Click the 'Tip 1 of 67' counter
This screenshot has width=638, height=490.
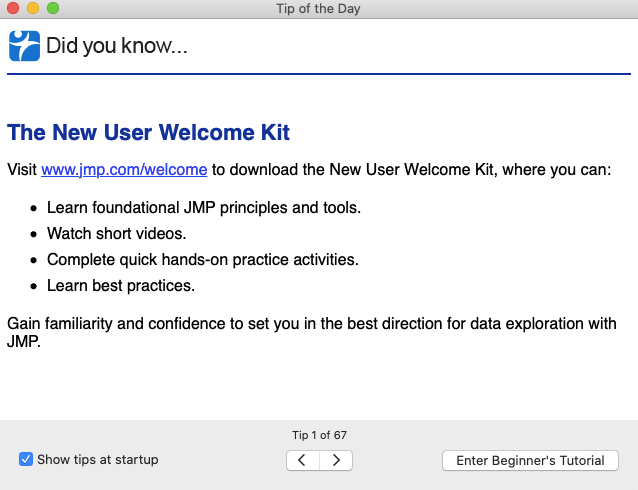click(x=319, y=435)
